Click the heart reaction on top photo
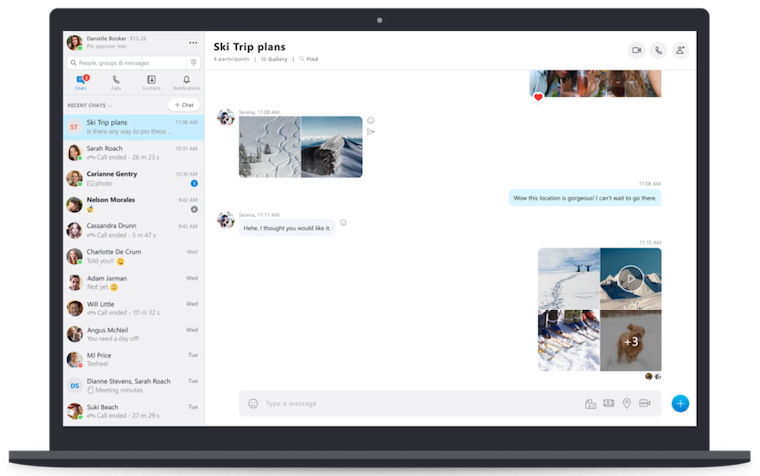This screenshot has width=760, height=476. 538,97
